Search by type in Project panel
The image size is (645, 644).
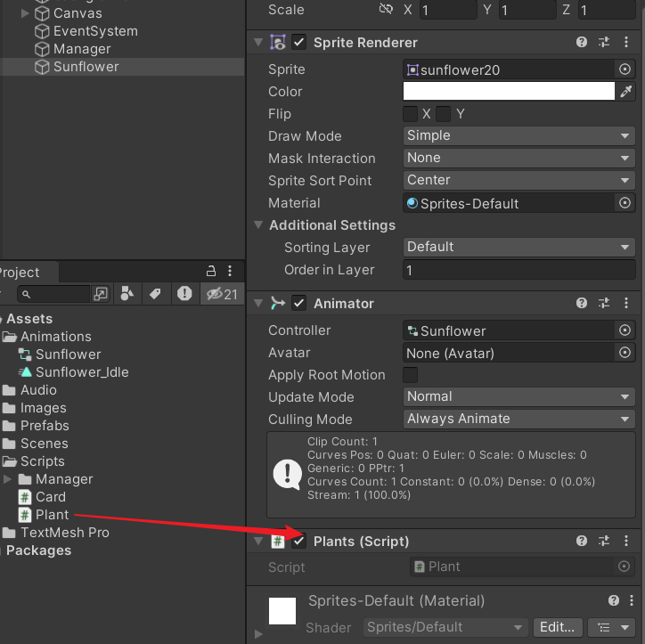127,294
